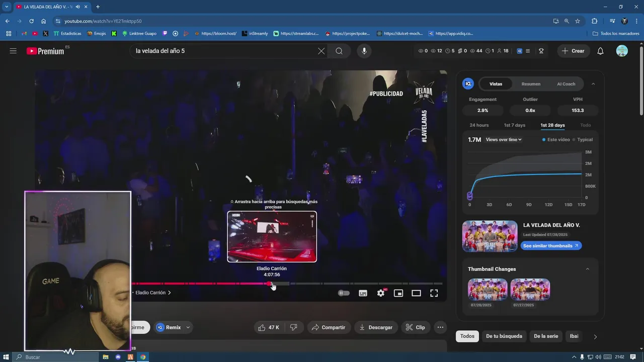Open player settings gear
The image size is (644, 362).
[381, 293]
